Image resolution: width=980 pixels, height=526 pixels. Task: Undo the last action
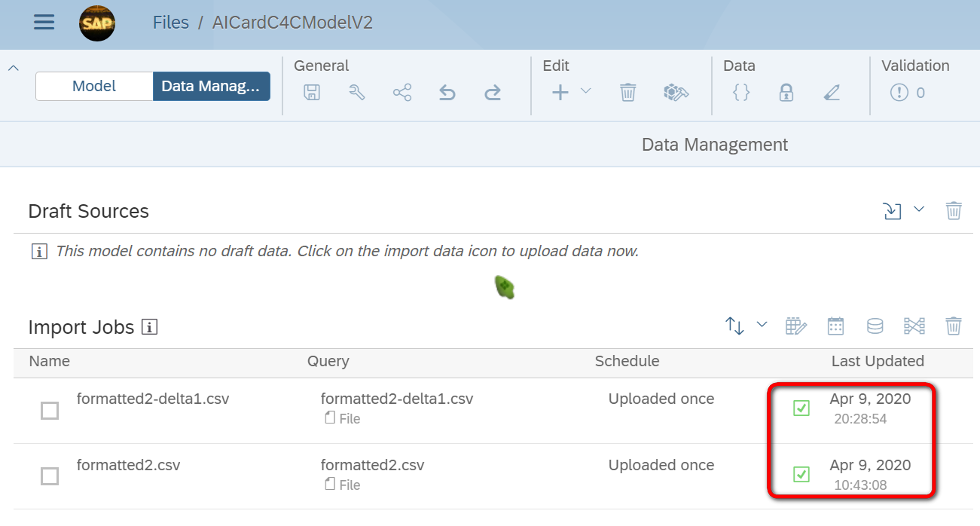[447, 93]
